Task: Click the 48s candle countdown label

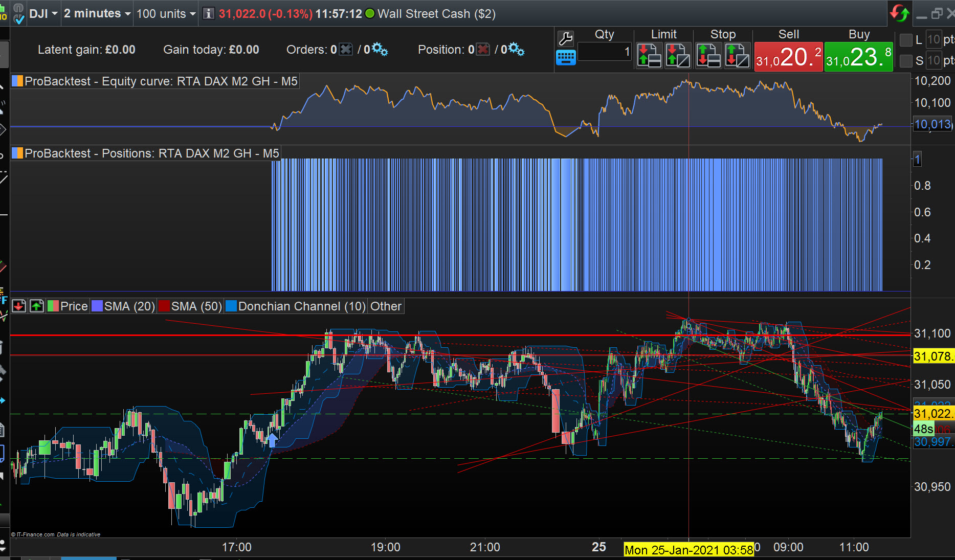Action: [924, 429]
